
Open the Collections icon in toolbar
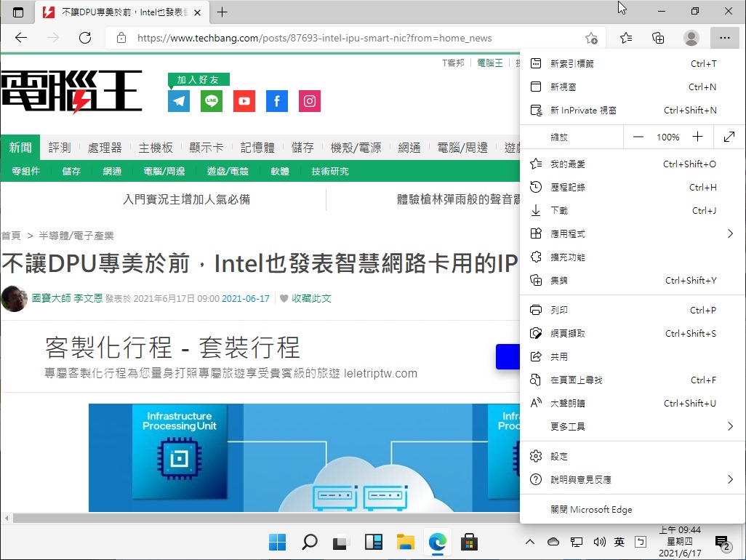pos(657,37)
